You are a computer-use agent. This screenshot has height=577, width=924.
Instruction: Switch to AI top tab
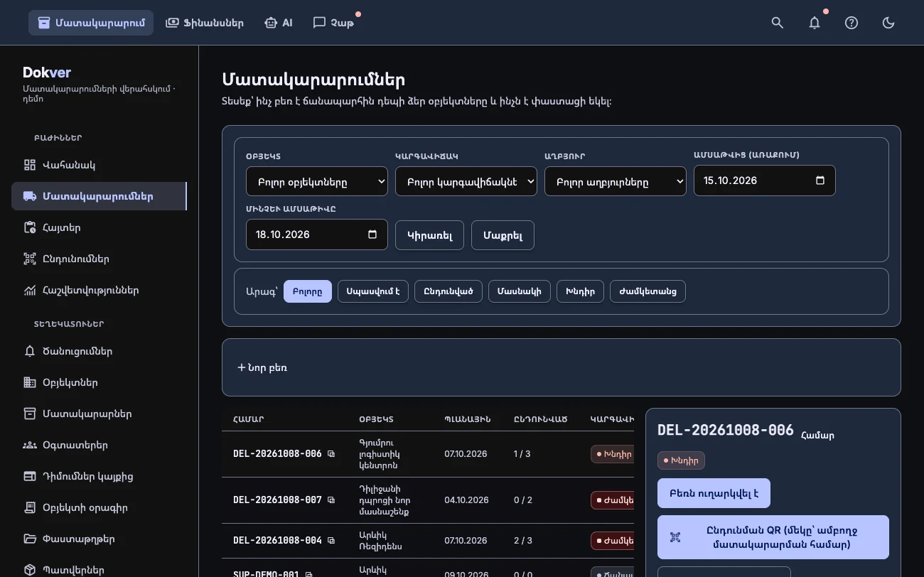point(279,23)
